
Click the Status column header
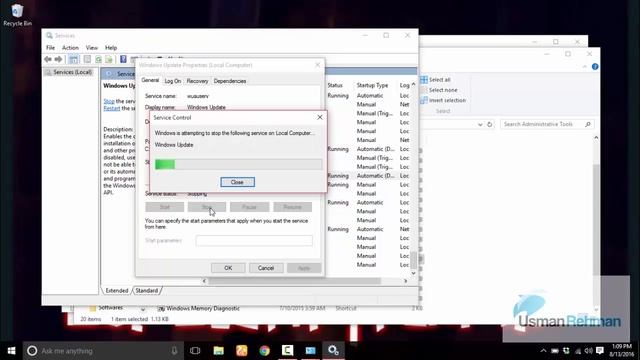335,85
